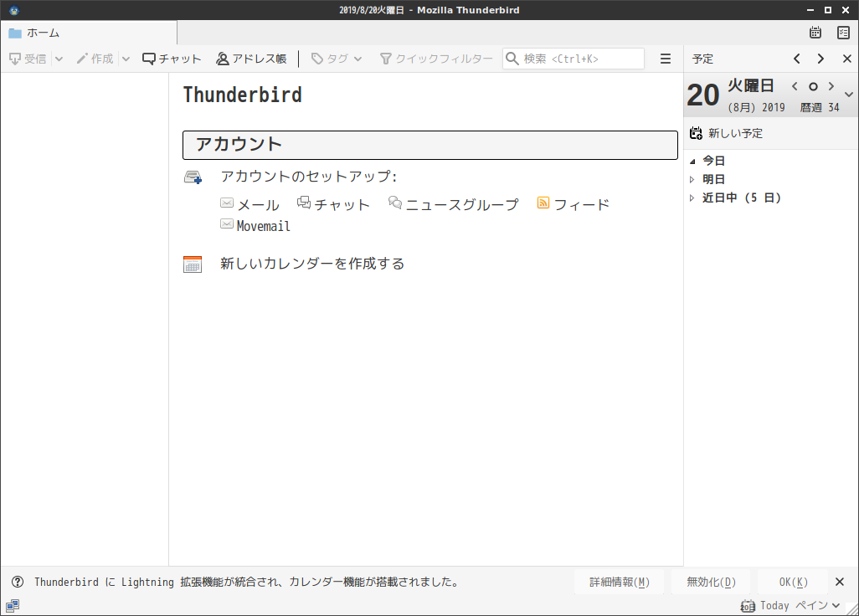Open the 受信 dropdown arrow

pyautogui.click(x=59, y=59)
